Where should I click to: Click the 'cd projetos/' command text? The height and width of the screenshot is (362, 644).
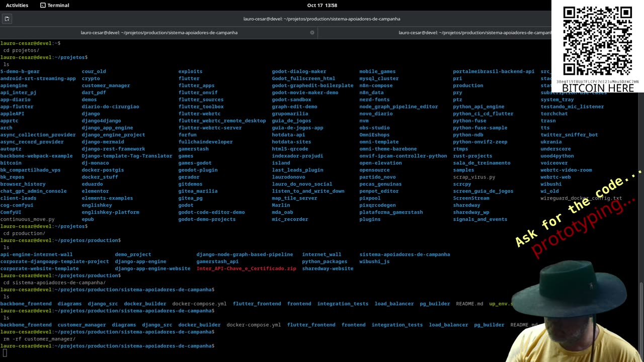pyautogui.click(x=21, y=50)
